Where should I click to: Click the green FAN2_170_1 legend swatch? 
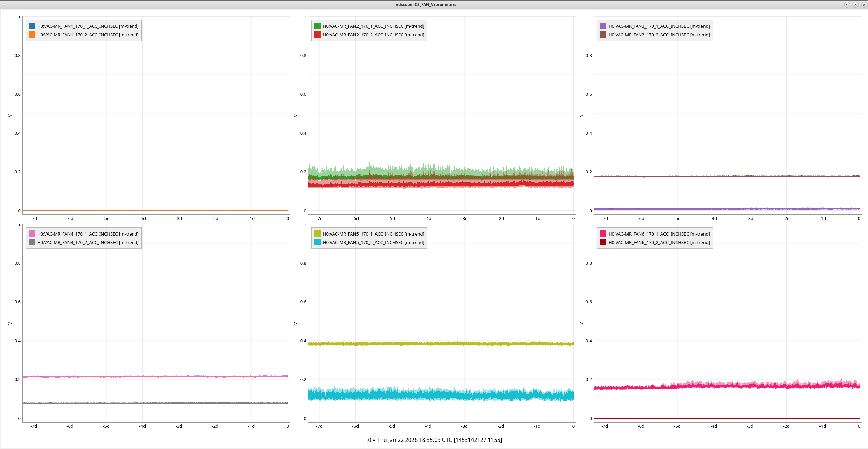pyautogui.click(x=317, y=26)
